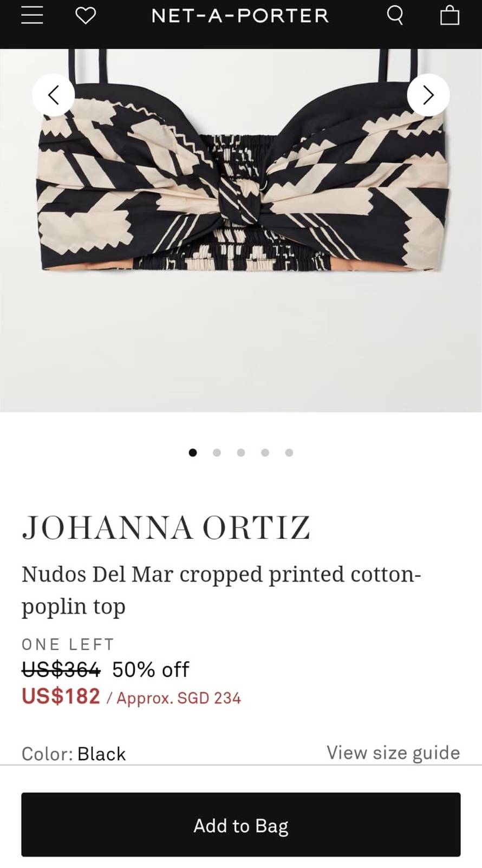Tap the US$182 sale price
The image size is (482, 868).
click(61, 696)
